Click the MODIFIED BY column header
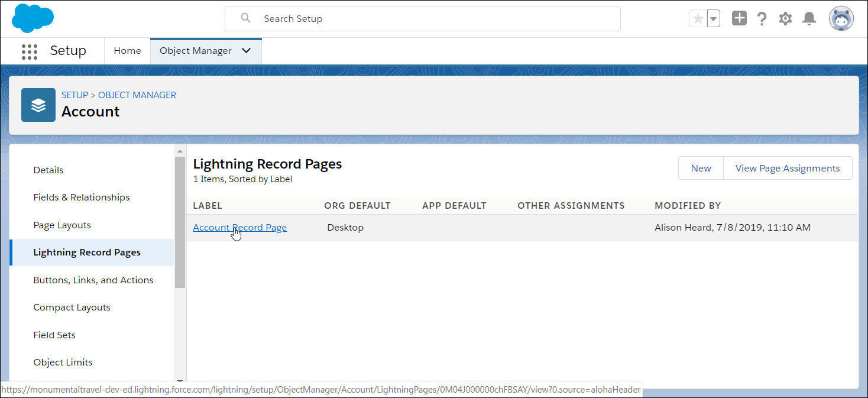868x398 pixels. (x=688, y=206)
